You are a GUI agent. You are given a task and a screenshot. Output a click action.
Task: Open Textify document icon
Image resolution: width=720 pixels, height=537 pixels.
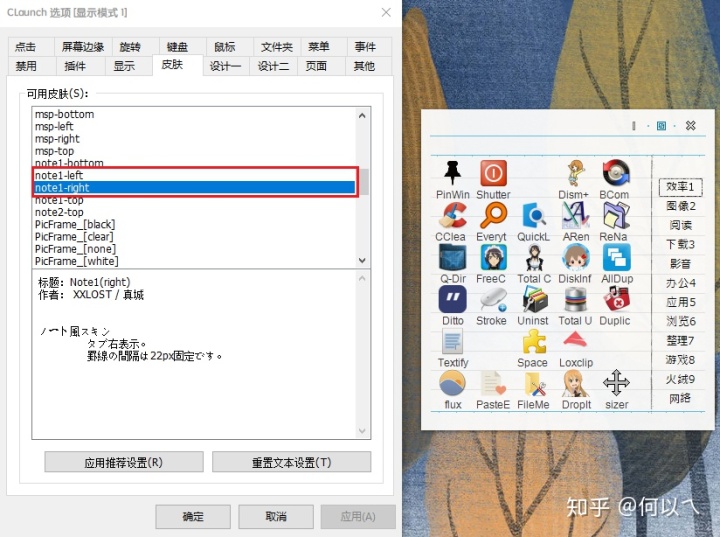pyautogui.click(x=452, y=342)
